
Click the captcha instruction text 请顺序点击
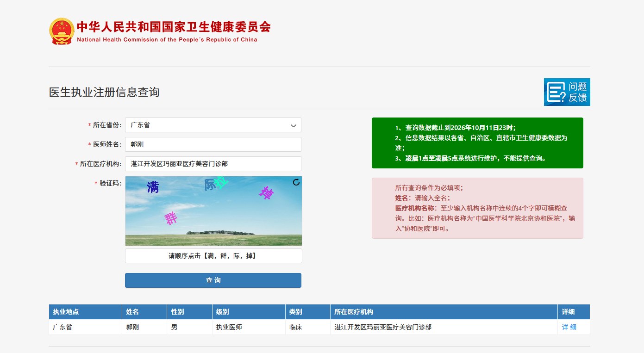tap(213, 256)
